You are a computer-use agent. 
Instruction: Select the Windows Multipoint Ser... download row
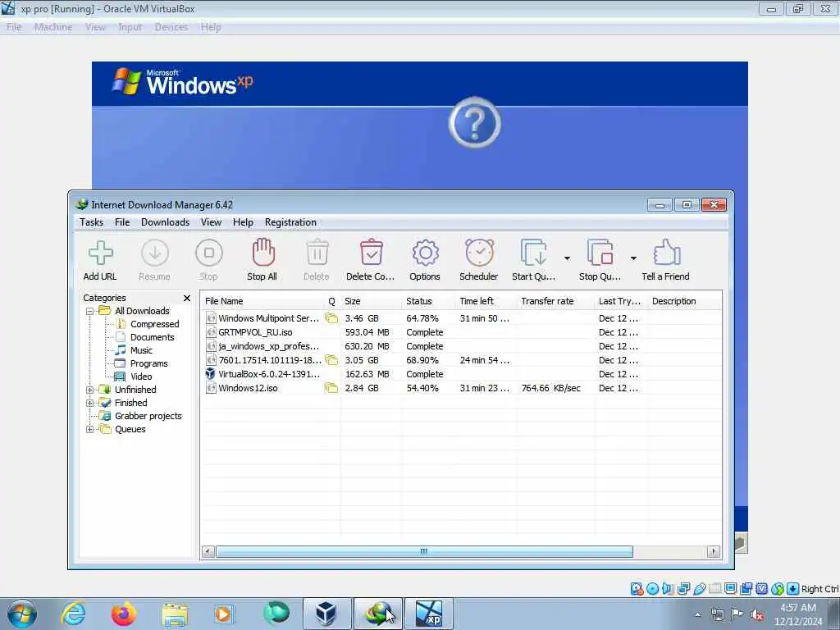tap(461, 318)
